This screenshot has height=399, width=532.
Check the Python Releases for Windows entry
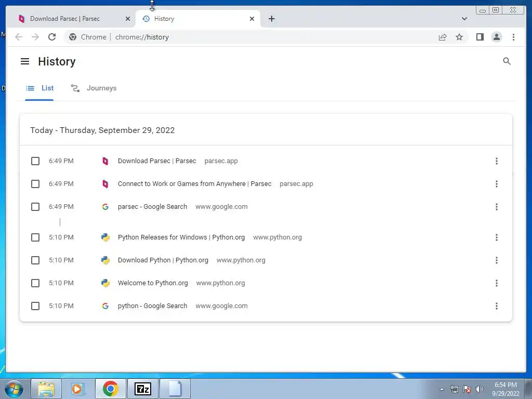point(35,237)
